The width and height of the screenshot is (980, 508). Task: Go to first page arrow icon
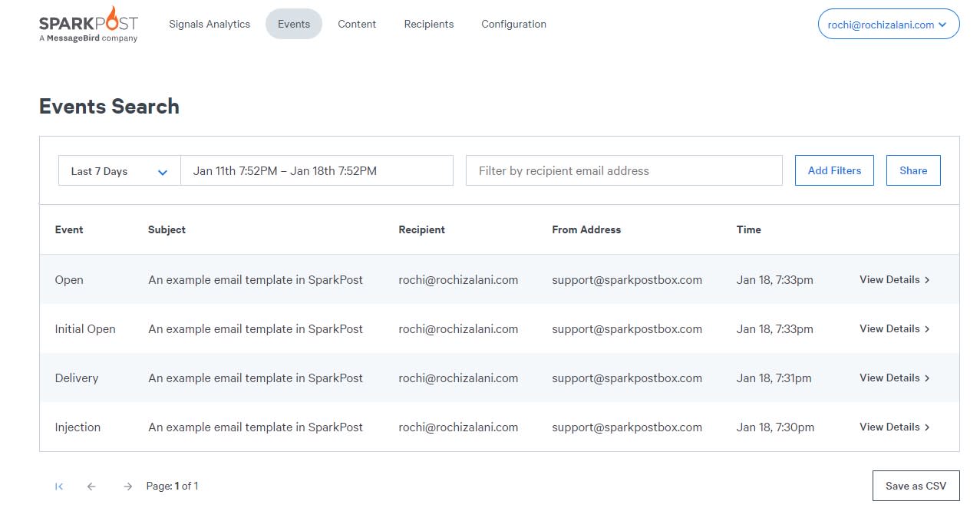pos(59,487)
